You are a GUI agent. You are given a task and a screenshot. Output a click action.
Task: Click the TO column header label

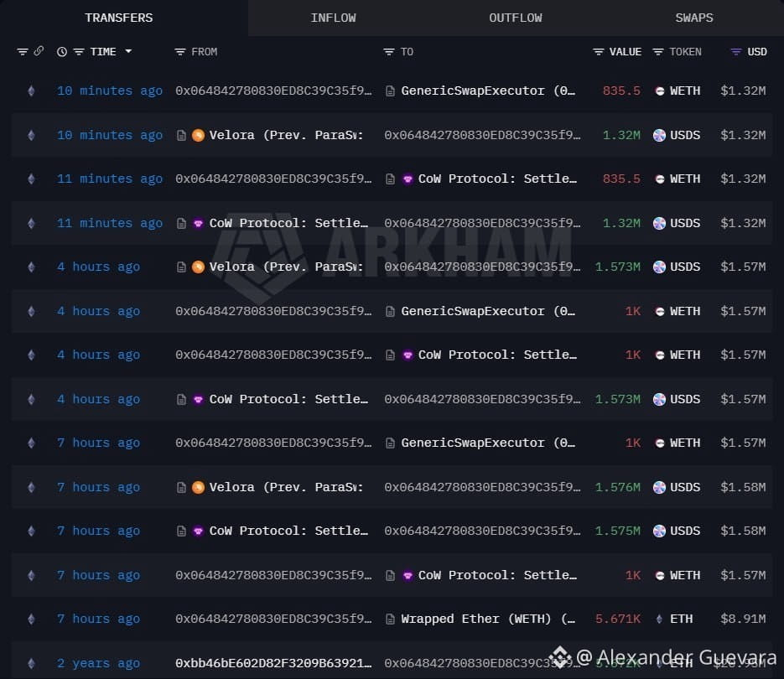coord(407,52)
